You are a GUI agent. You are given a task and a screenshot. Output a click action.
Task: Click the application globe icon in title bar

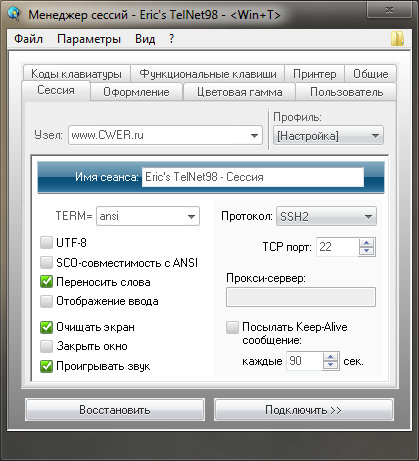[14, 14]
